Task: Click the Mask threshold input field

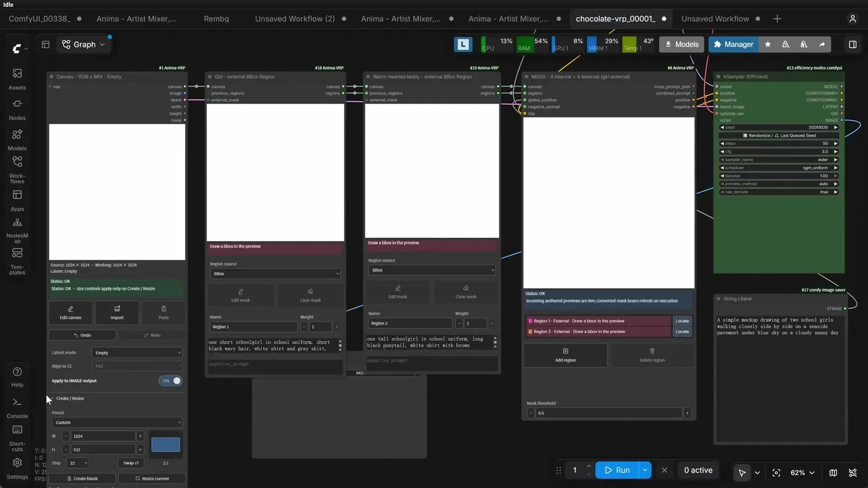Action: [609, 413]
